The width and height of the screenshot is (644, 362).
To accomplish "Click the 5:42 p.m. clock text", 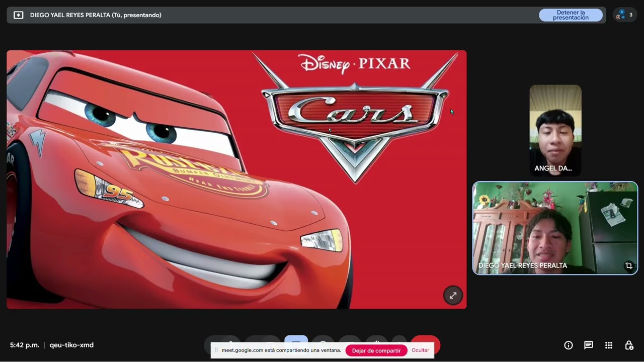I will pos(25,345).
